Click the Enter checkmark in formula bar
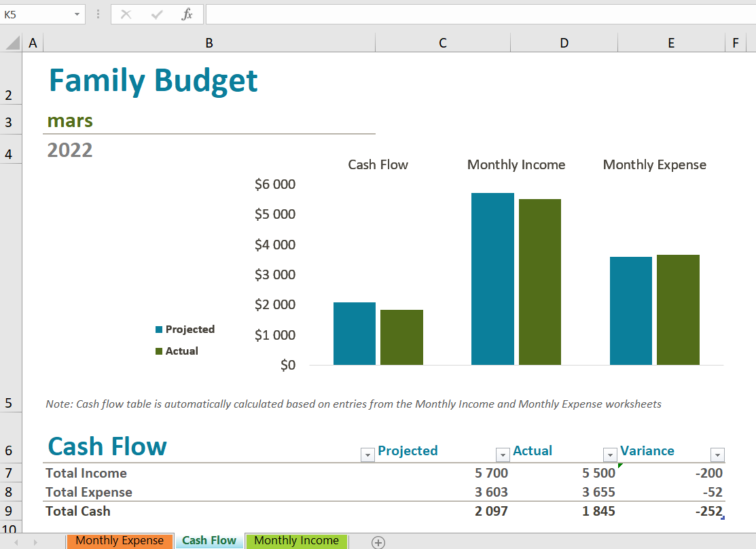This screenshot has width=756, height=549. point(157,14)
